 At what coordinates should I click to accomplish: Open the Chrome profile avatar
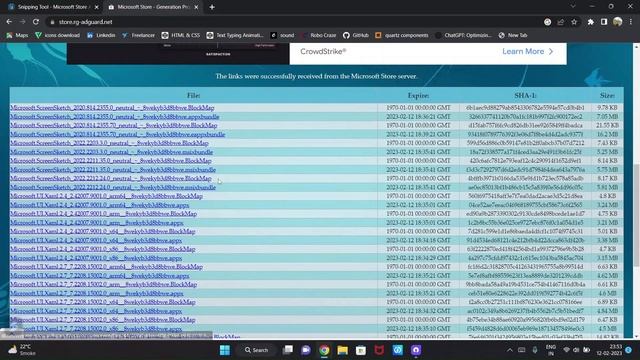618,22
